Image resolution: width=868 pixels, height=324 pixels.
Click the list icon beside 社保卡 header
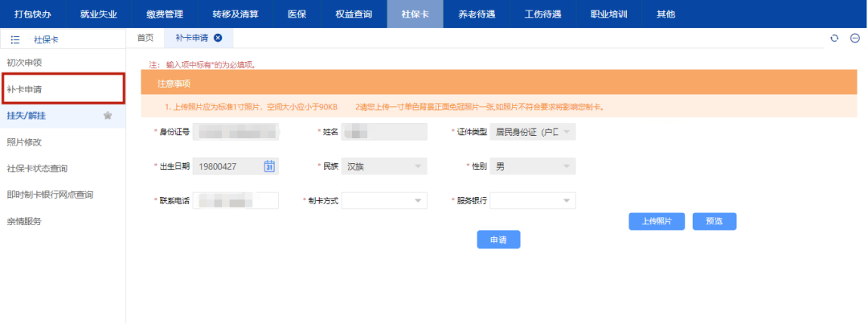click(15, 40)
